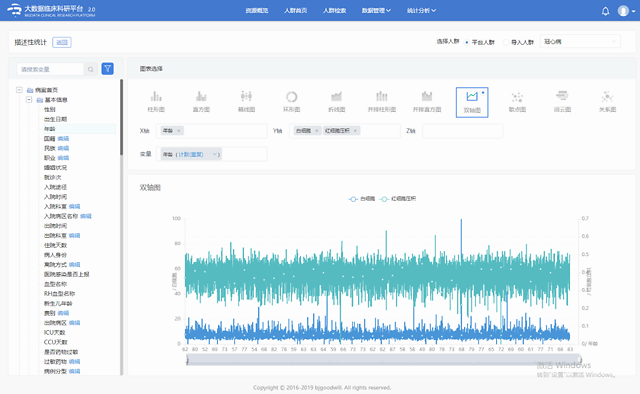Click 编辑 next to 民族
Viewport: 640px width, 394px height.
[63, 148]
